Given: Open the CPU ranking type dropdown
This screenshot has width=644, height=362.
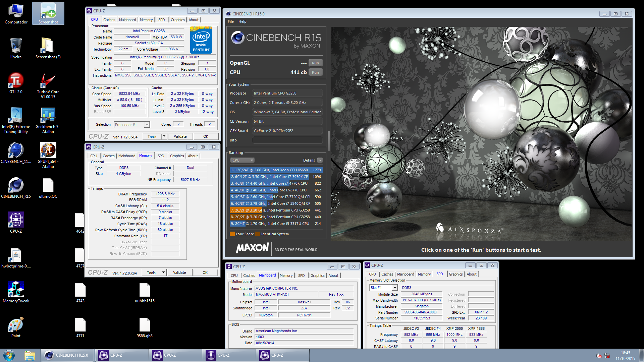Looking at the screenshot, I should pyautogui.click(x=243, y=160).
